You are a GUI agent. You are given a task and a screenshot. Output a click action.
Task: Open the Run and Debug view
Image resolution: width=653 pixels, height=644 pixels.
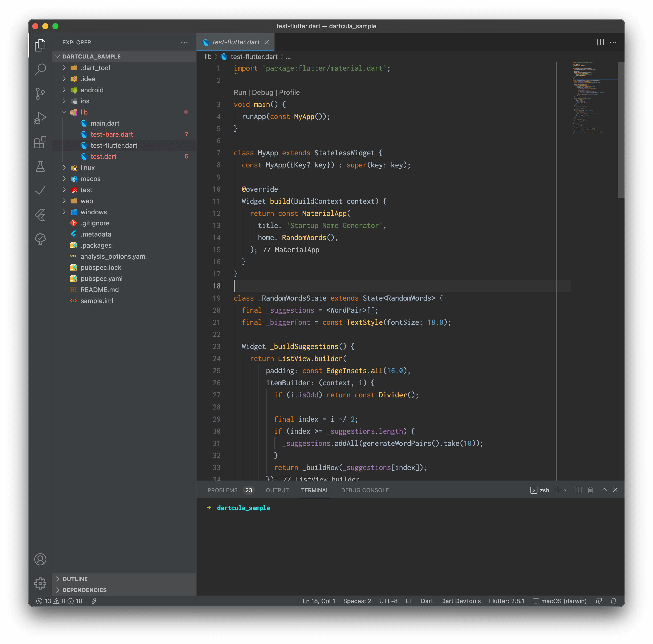[x=40, y=118]
